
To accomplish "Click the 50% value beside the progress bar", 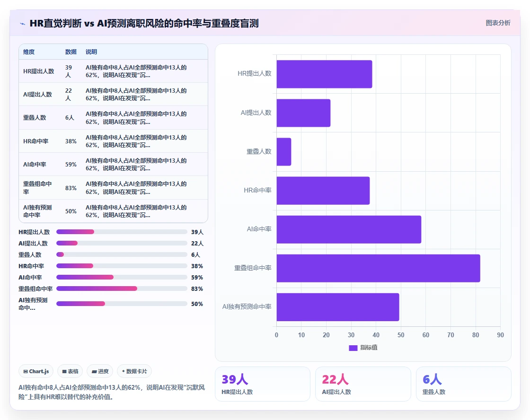I will point(197,304).
